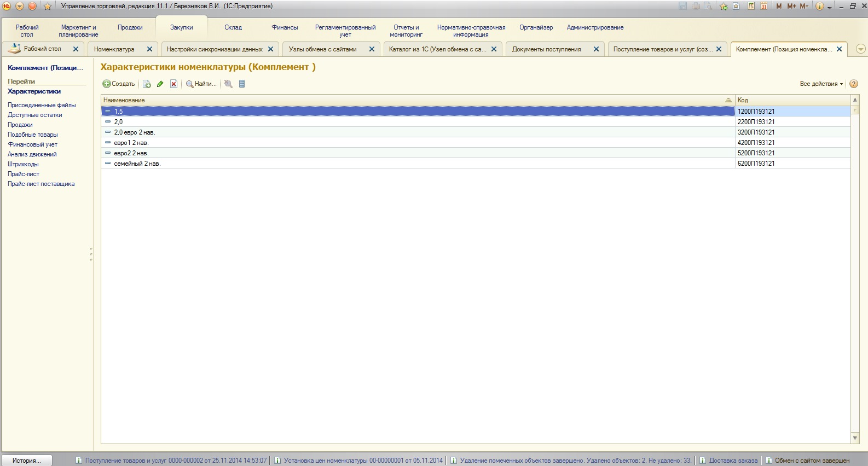The height and width of the screenshot is (466, 868).
Task: Select the row named семейный 2 нав.
Action: pyautogui.click(x=137, y=164)
